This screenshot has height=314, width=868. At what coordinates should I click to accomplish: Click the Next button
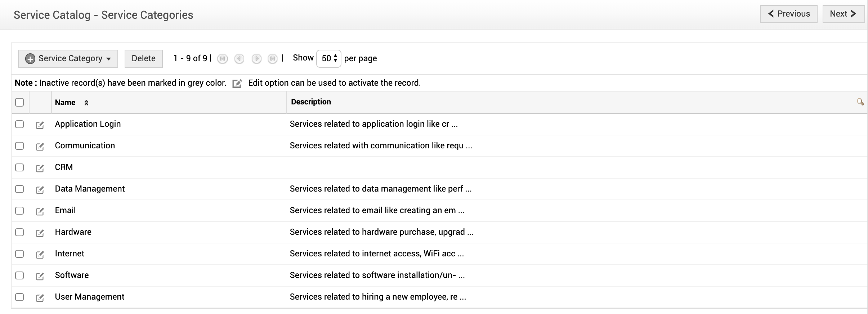click(843, 14)
